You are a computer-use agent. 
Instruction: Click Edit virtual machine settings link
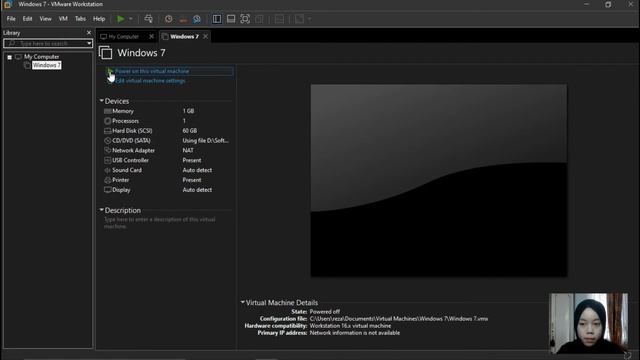150,81
